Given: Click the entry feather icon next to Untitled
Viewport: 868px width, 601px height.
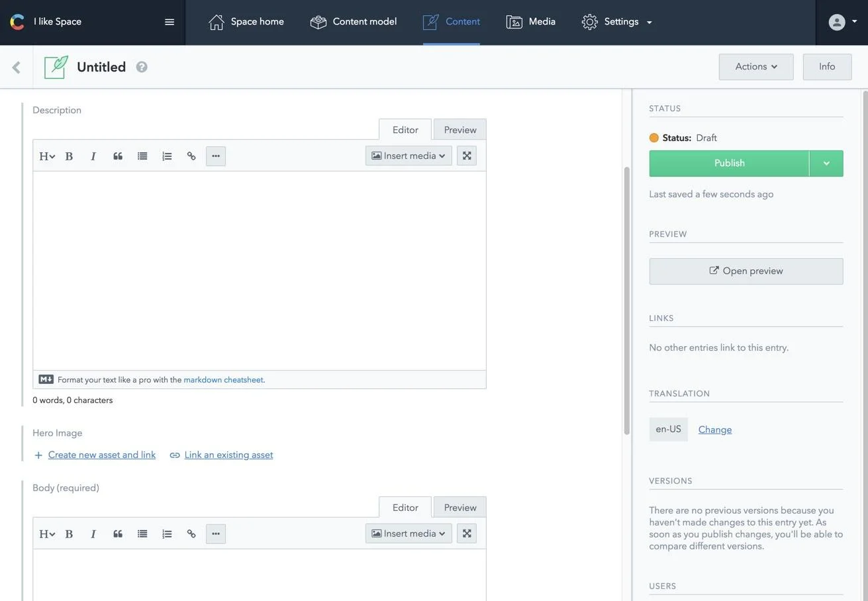Looking at the screenshot, I should pos(56,67).
